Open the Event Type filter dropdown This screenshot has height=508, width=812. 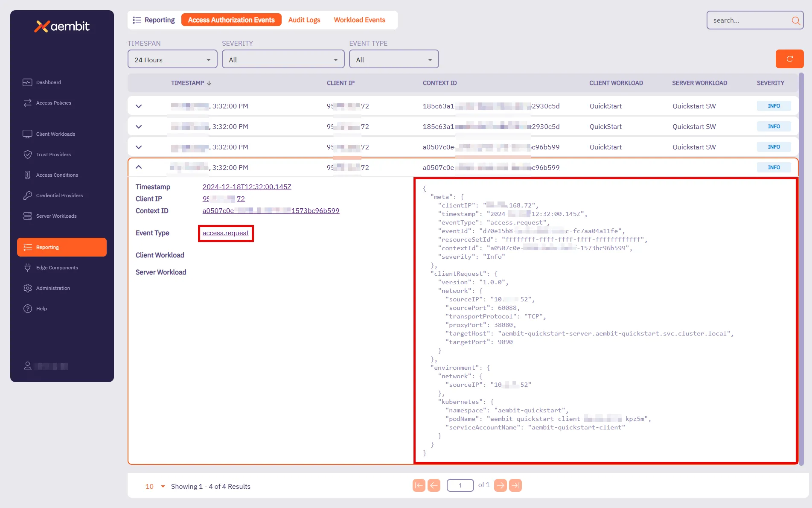[x=393, y=60]
